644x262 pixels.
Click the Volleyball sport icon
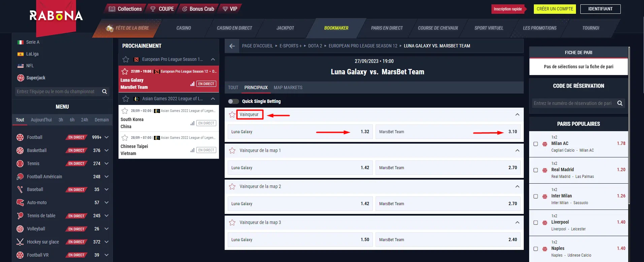coord(20,229)
